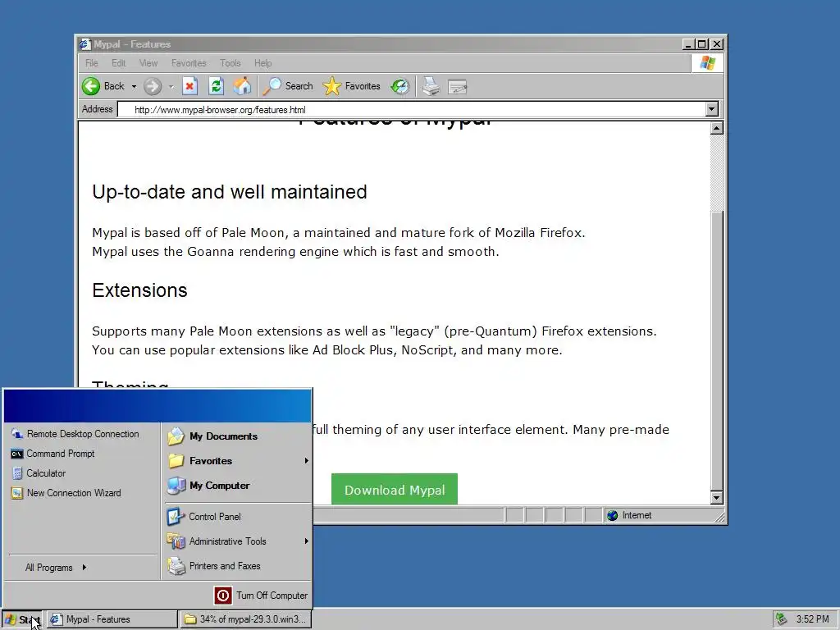This screenshot has height=630, width=840.
Task: Click the Internet zone globe icon
Action: [612, 515]
